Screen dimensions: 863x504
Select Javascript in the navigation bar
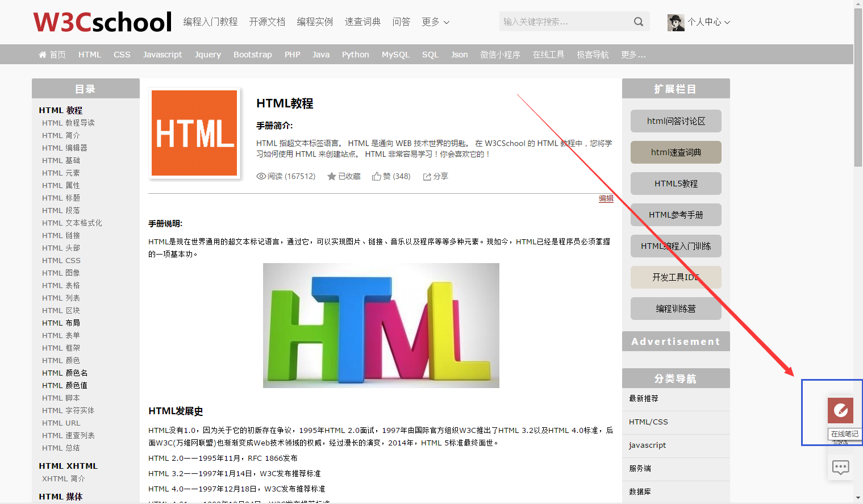pos(162,55)
